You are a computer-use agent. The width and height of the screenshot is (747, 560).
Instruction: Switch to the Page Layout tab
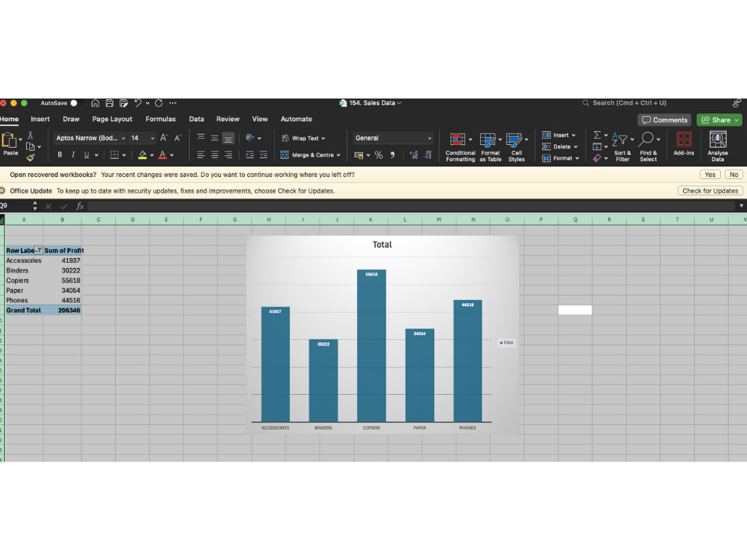point(112,119)
